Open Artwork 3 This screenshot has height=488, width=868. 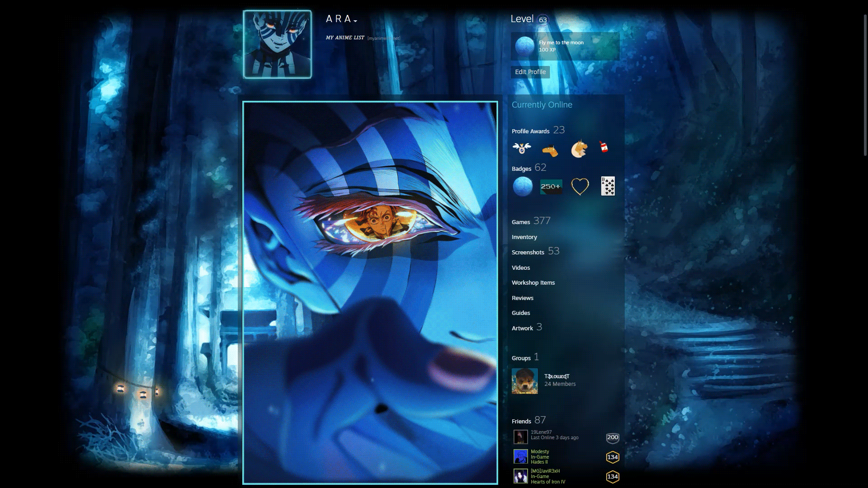point(527,328)
